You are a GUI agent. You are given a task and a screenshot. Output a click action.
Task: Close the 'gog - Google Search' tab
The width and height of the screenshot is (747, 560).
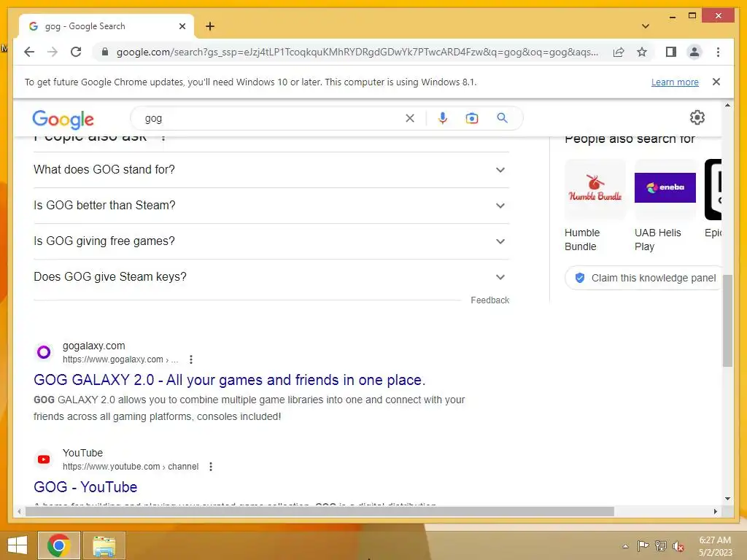pyautogui.click(x=182, y=26)
